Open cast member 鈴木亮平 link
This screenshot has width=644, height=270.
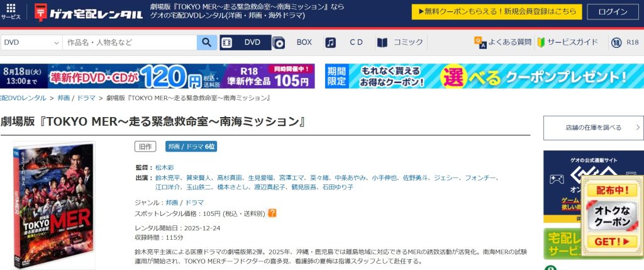[x=167, y=178]
